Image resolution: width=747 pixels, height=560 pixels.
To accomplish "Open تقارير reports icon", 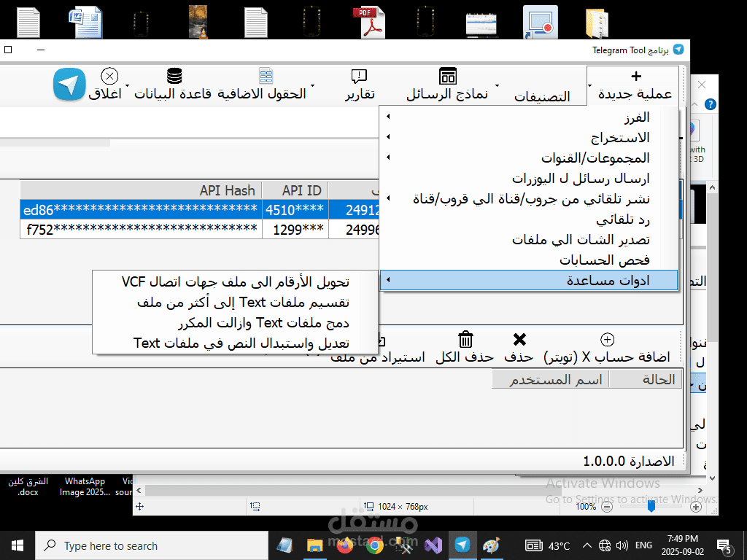I will (359, 76).
